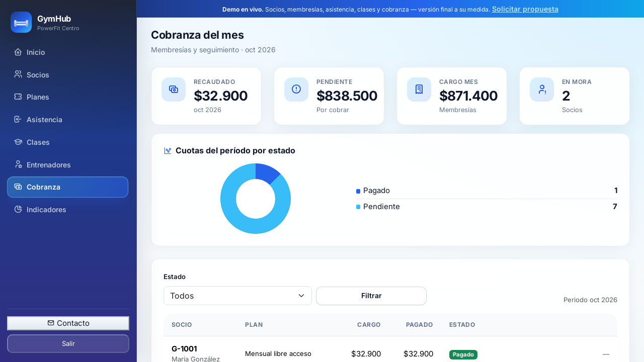This screenshot has width=644, height=362.
Task: Click the Pagado status badge for G-1001
Action: tap(463, 354)
